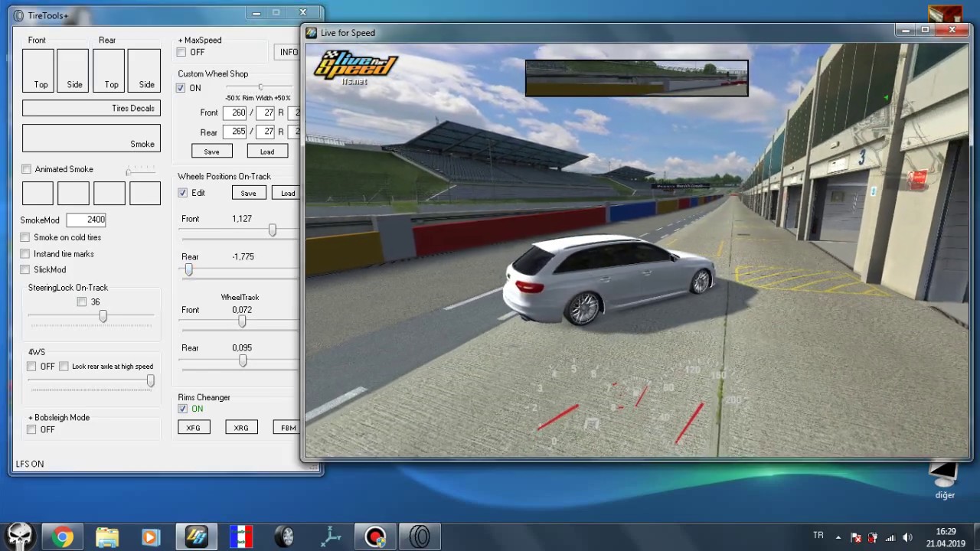980x551 pixels.
Task: Click the Action Center flag tray icon
Action: (x=856, y=537)
